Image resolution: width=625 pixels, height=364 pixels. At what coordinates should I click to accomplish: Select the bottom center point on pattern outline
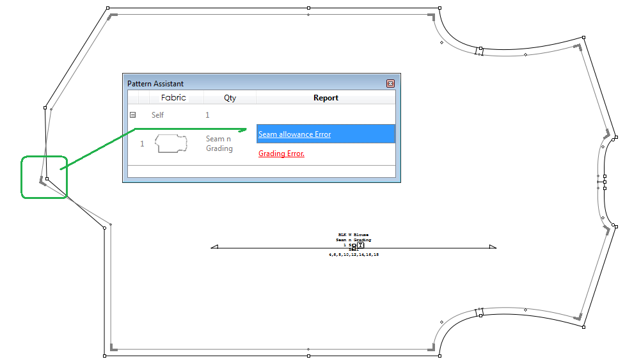(x=308, y=355)
